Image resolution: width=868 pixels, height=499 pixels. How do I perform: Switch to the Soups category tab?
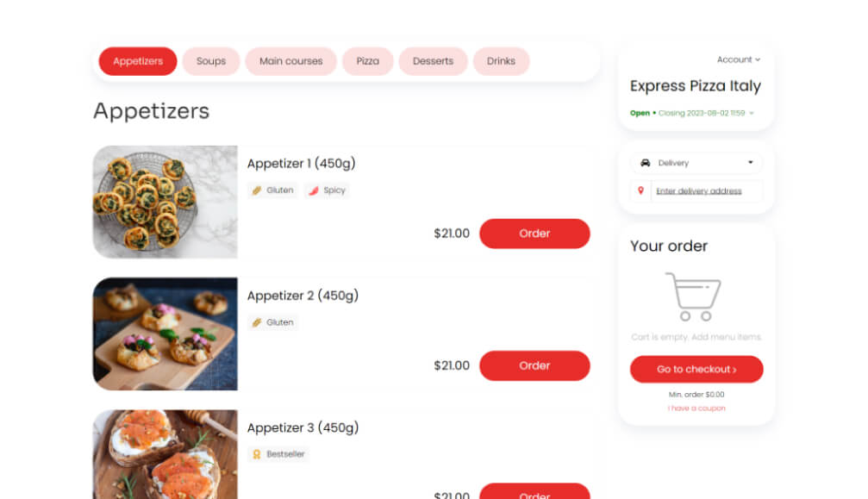pyautogui.click(x=210, y=61)
